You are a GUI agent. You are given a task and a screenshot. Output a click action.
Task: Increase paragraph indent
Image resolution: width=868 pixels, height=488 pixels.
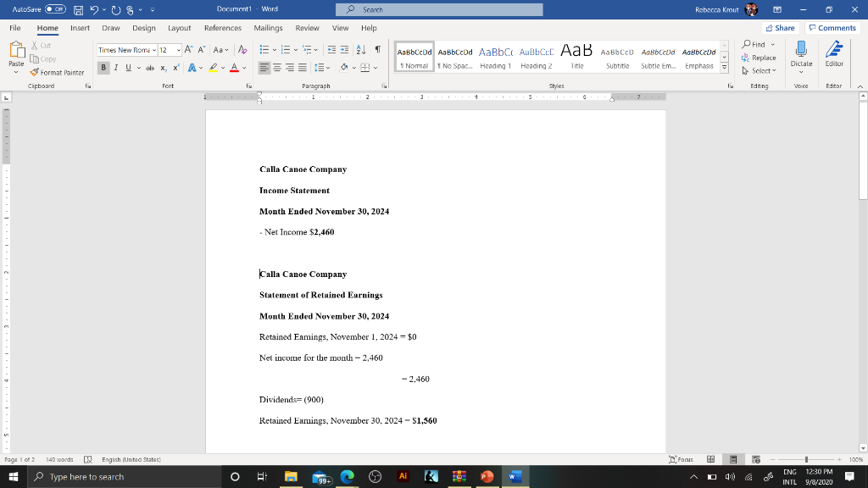344,50
